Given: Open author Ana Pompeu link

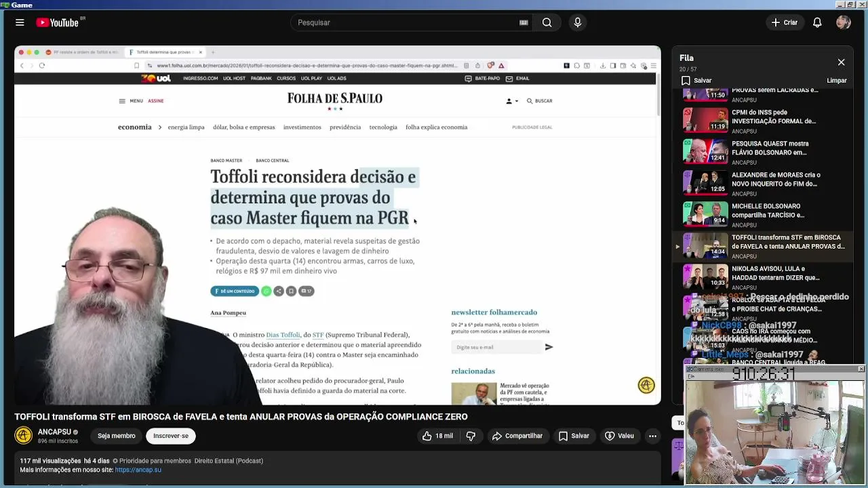Looking at the screenshot, I should click(x=228, y=312).
